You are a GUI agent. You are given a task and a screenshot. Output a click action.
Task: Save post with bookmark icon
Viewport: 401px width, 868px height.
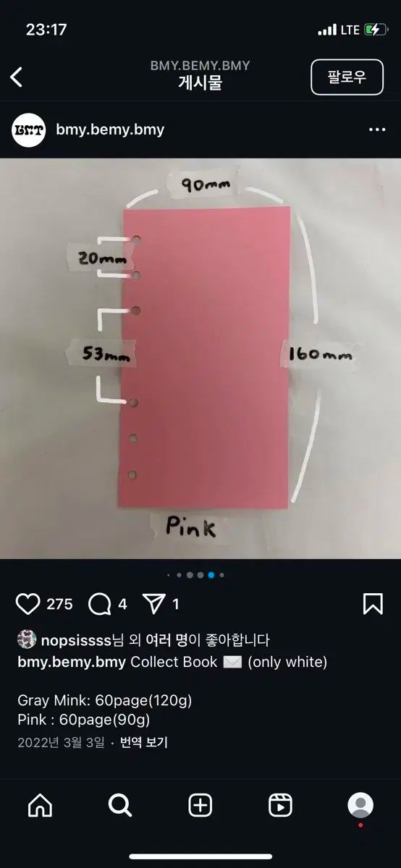pos(373,604)
